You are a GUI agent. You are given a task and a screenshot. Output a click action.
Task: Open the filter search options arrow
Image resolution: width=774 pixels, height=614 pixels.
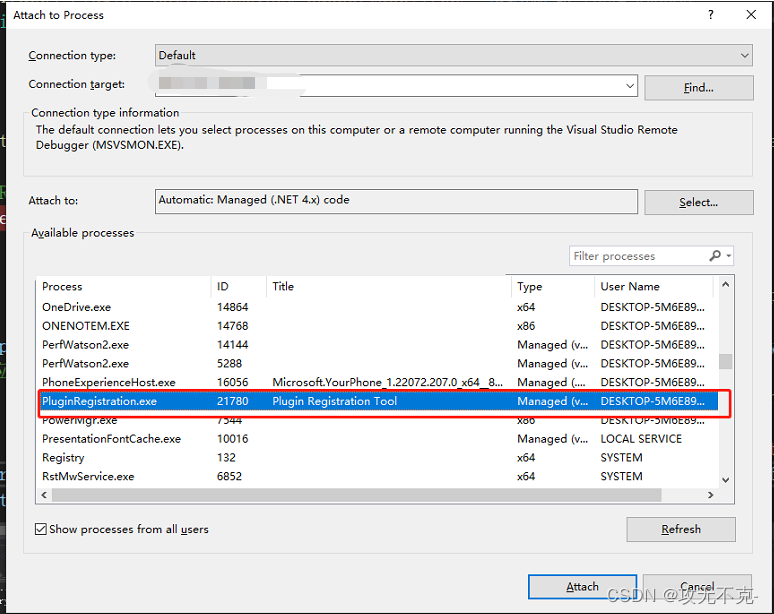728,256
